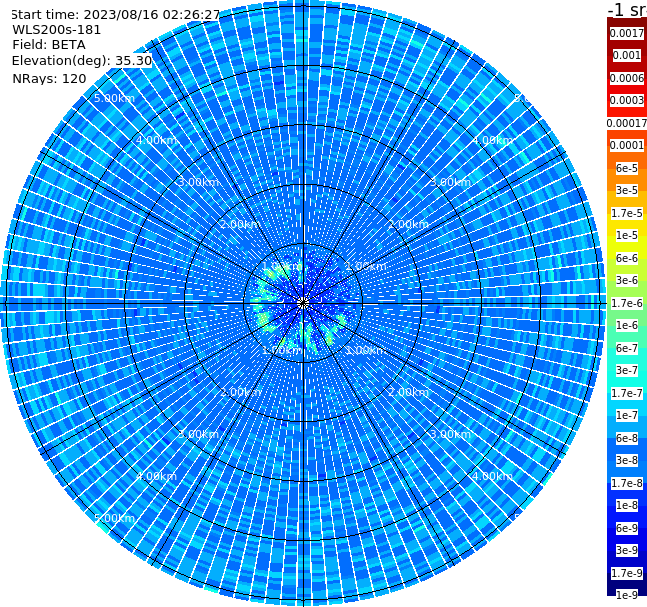647x607 pixels.
Task: Click the Field: BETA label
Action: click(x=49, y=45)
